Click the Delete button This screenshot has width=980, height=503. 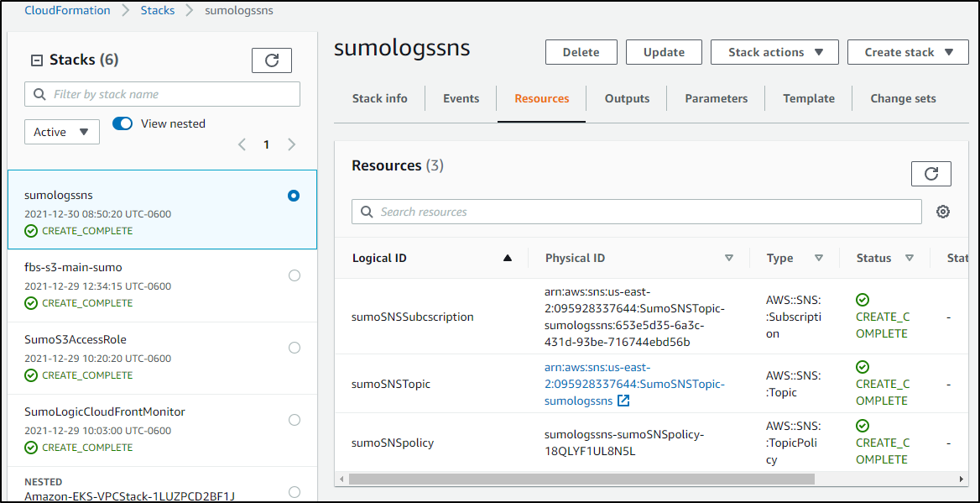coord(581,52)
